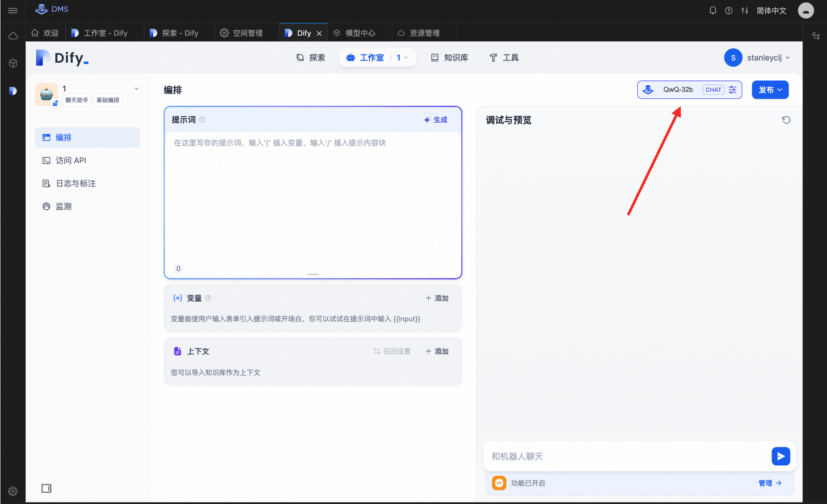Restart the debug conversation with refresh icon
This screenshot has width=827, height=504.
click(786, 120)
